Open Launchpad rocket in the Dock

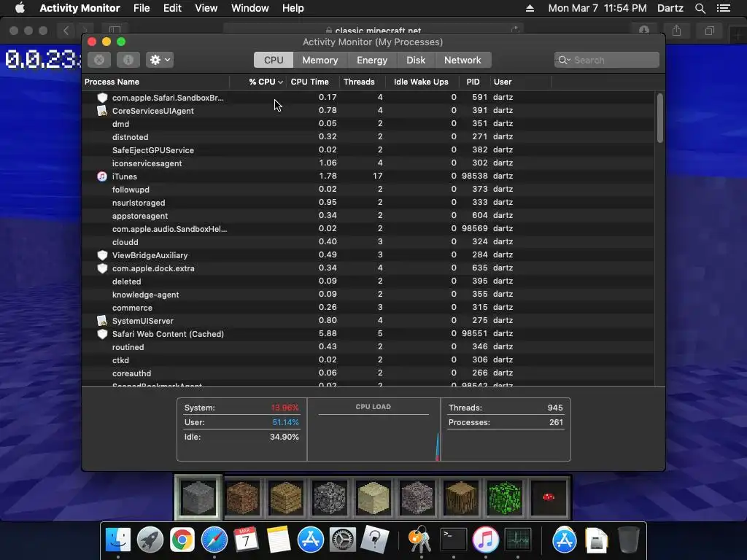coord(150,540)
